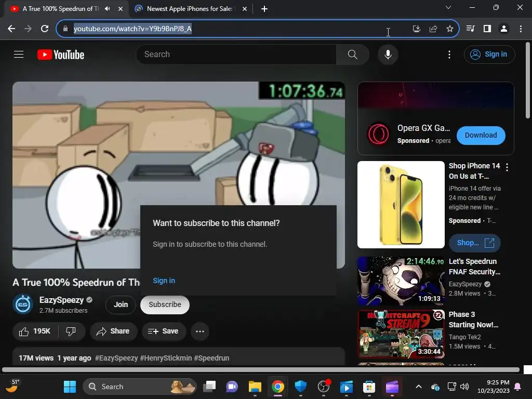View site information lock icon
Viewport: 532px width, 399px height.
pyautogui.click(x=65, y=29)
